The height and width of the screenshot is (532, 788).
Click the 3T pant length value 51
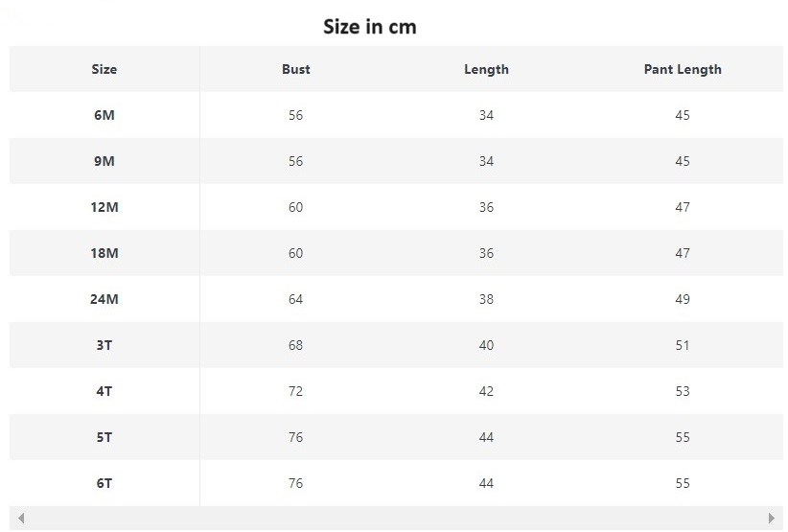click(x=683, y=345)
